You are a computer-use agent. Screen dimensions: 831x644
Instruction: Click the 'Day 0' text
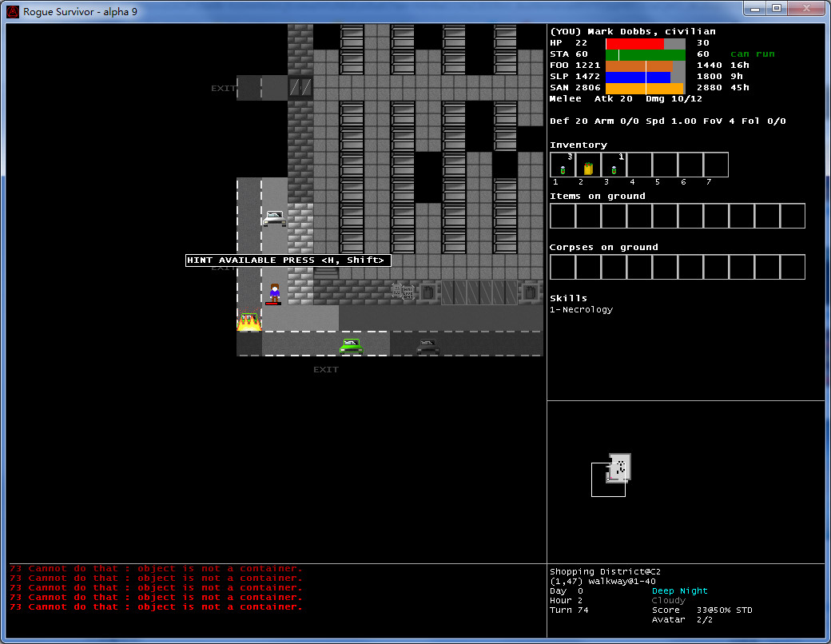(566, 590)
